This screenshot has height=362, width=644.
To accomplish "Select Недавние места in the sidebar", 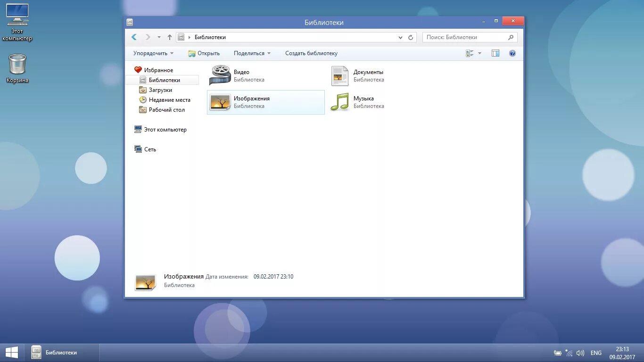I will (170, 99).
